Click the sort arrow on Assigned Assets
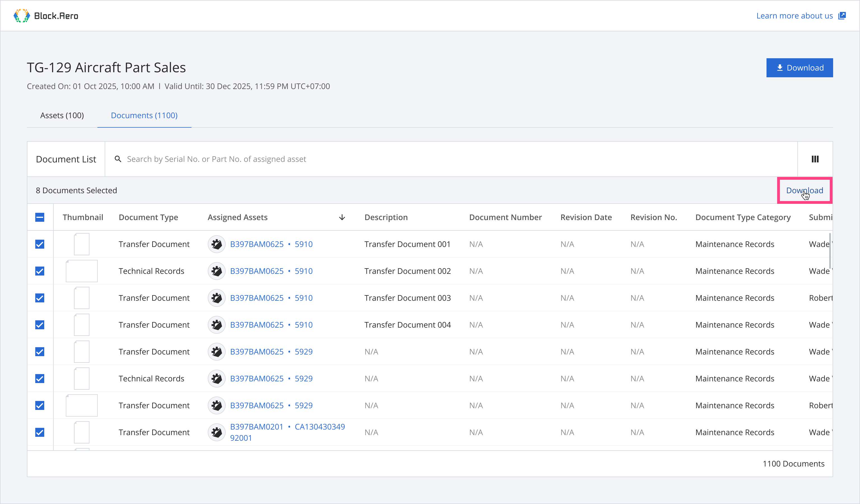The image size is (860, 504). [342, 217]
